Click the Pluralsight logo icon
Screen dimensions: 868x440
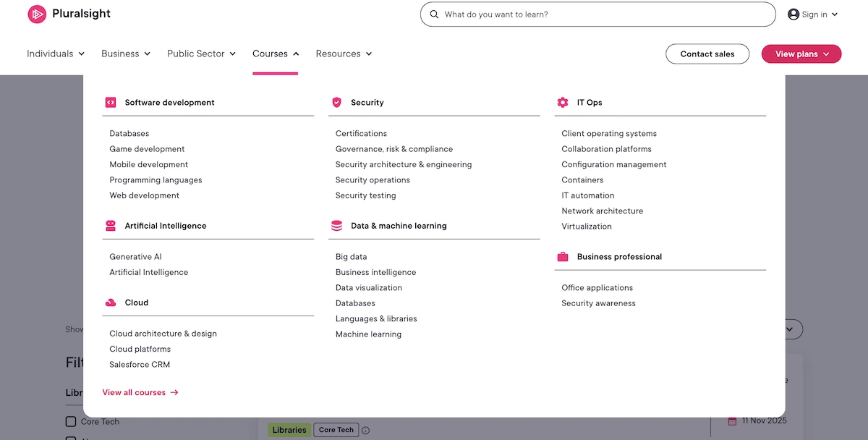(x=37, y=14)
